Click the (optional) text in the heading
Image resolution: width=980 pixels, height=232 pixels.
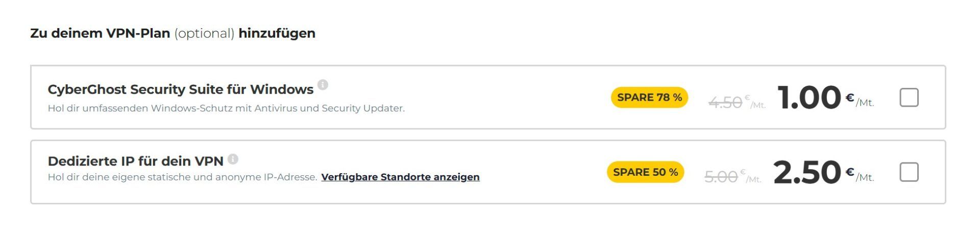coord(204,34)
